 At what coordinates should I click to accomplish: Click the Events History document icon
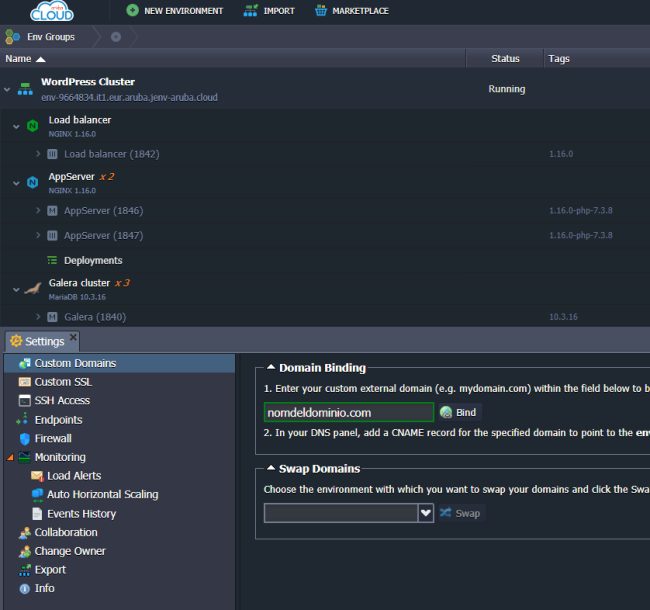37,513
